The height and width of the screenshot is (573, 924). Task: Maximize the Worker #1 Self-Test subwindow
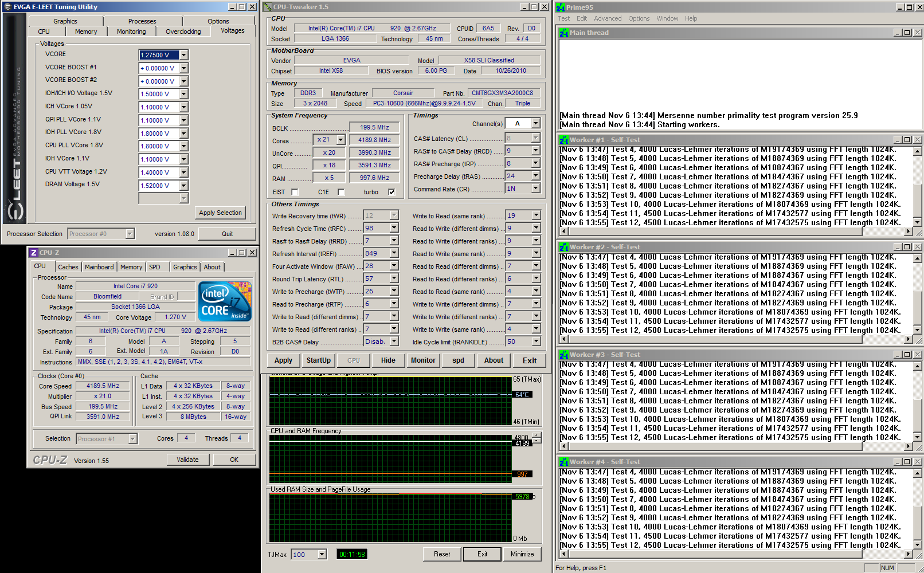907,140
